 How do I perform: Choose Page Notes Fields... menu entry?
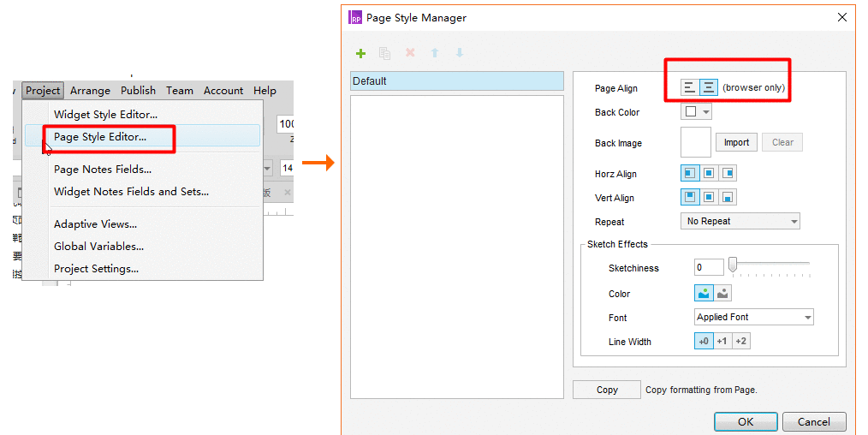[x=143, y=170]
